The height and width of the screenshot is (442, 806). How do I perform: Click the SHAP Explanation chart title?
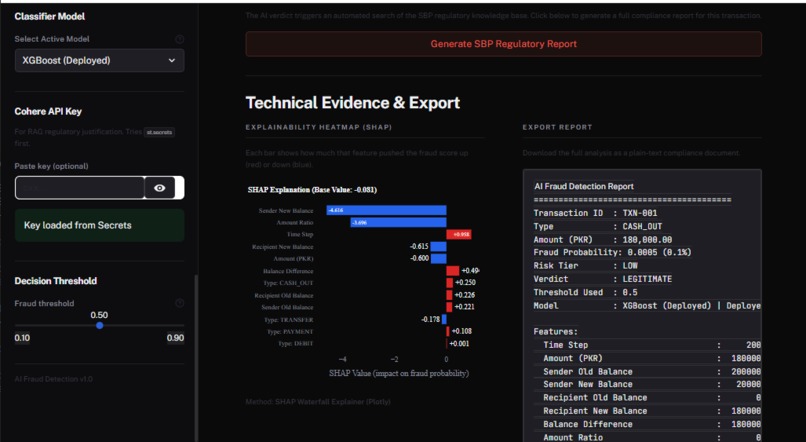point(312,190)
